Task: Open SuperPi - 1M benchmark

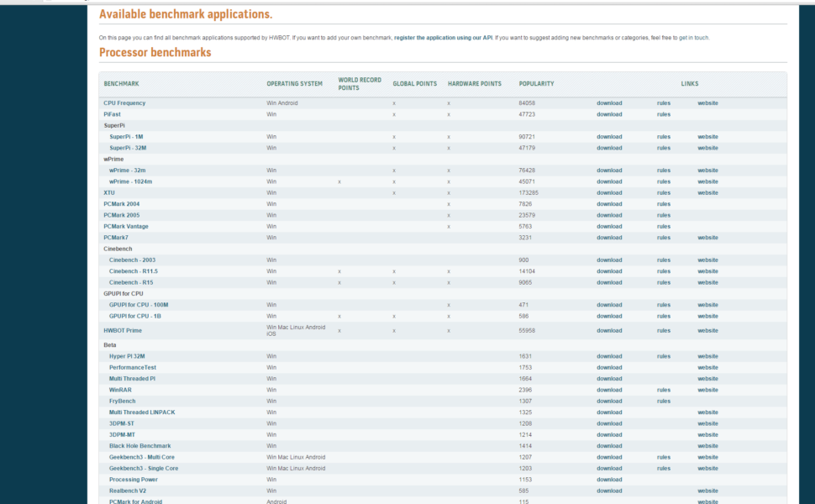Action: coord(126,137)
